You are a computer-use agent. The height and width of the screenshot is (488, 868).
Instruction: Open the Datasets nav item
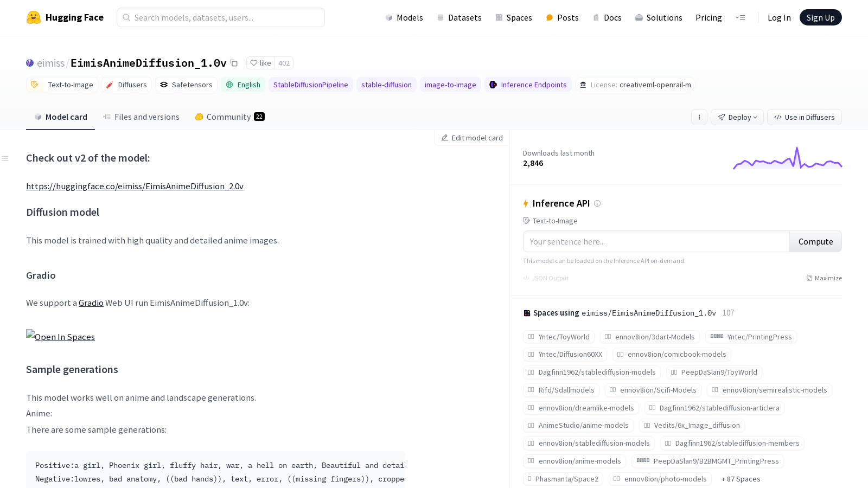[x=459, y=17]
